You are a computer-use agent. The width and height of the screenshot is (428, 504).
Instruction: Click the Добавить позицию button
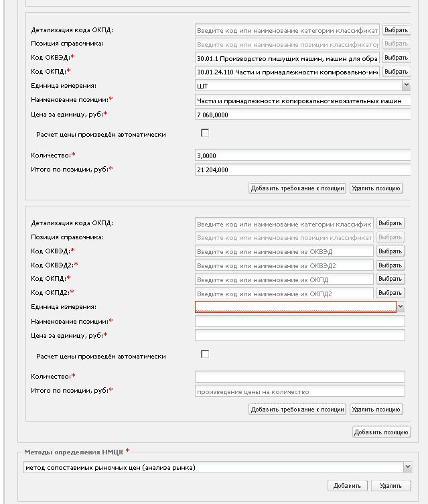coord(381,432)
